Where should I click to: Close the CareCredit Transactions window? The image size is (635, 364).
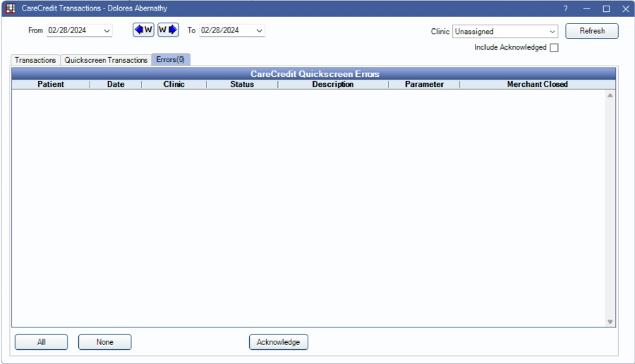coord(626,8)
